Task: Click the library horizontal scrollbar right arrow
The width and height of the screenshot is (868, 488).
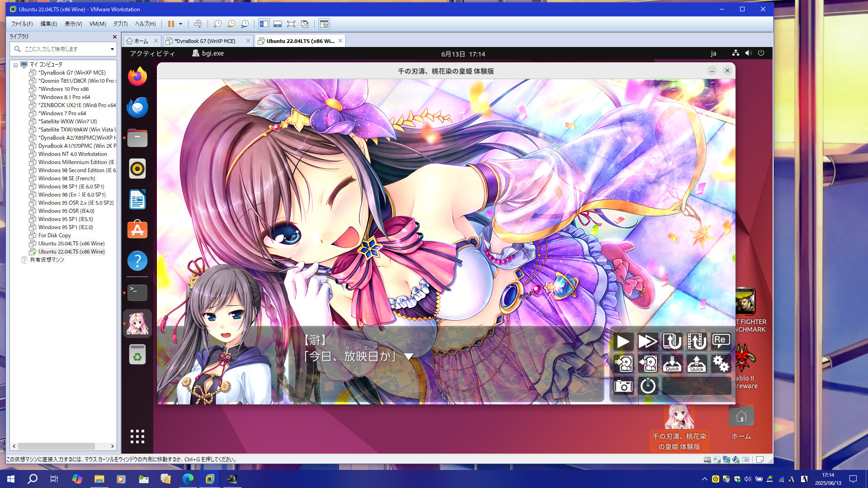Action: coord(113,446)
